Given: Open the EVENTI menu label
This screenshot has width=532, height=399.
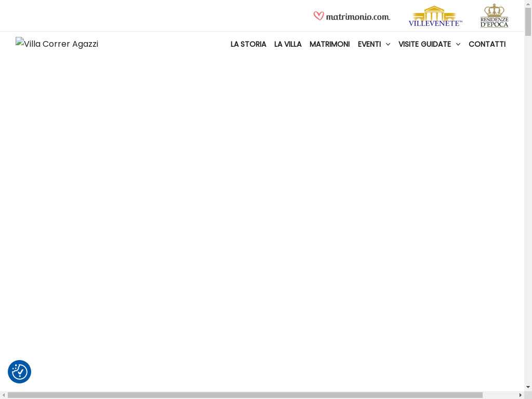Looking at the screenshot, I should tap(369, 45).
